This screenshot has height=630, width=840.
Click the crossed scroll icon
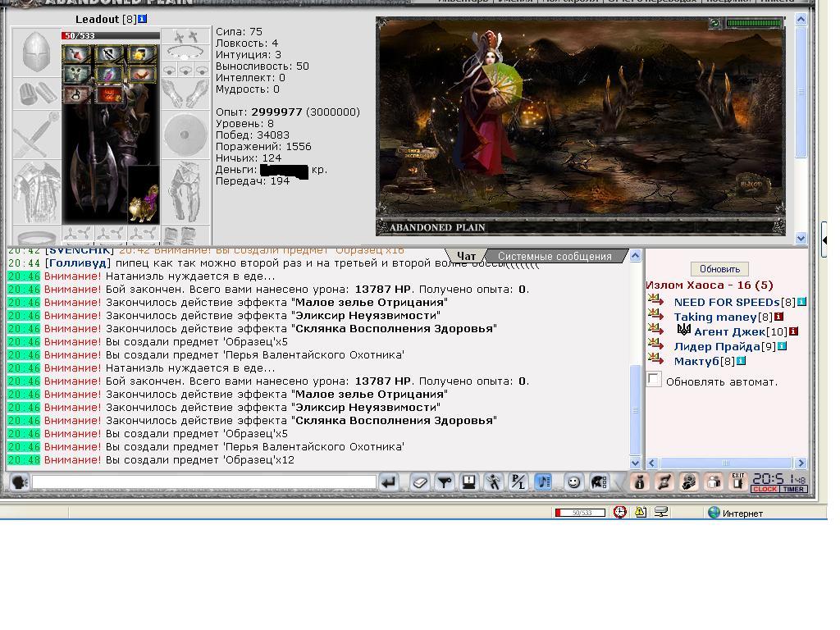coord(664,482)
